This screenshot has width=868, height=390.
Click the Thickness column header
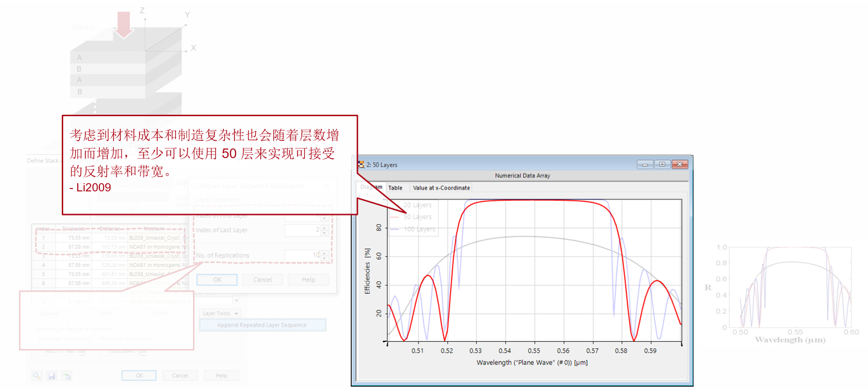[x=73, y=229]
